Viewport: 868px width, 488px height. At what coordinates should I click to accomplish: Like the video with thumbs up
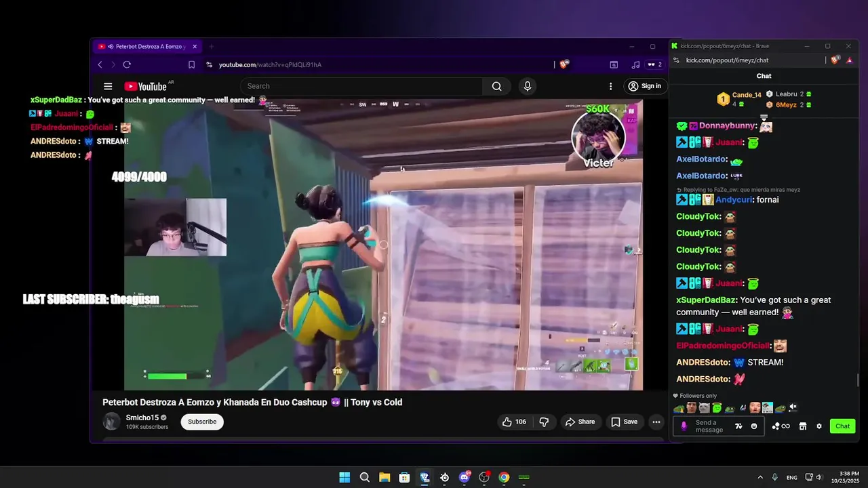pyautogui.click(x=514, y=422)
